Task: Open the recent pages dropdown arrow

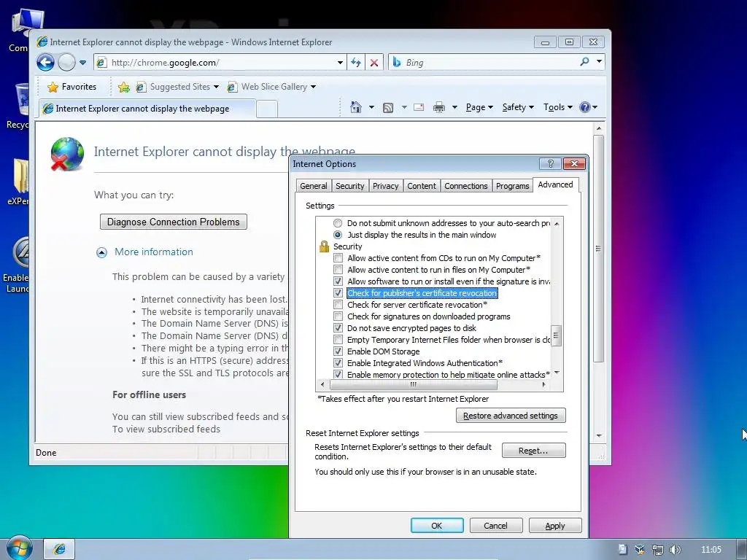Action: click(x=82, y=63)
